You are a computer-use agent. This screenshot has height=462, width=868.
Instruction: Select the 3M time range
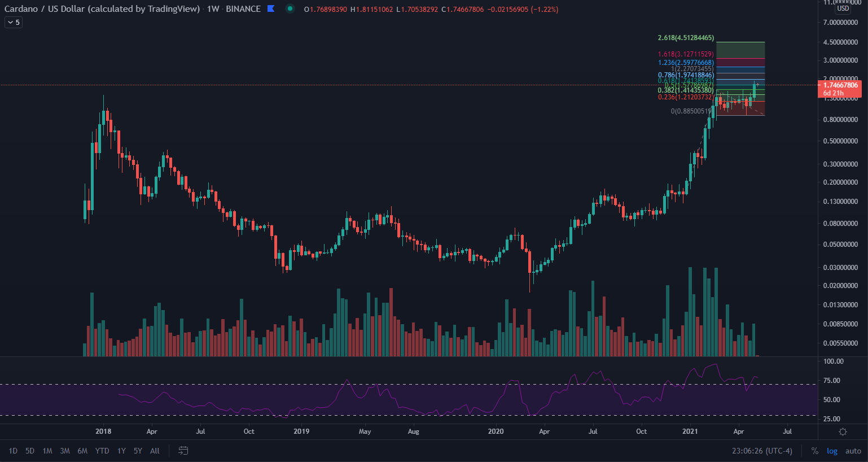pos(65,451)
